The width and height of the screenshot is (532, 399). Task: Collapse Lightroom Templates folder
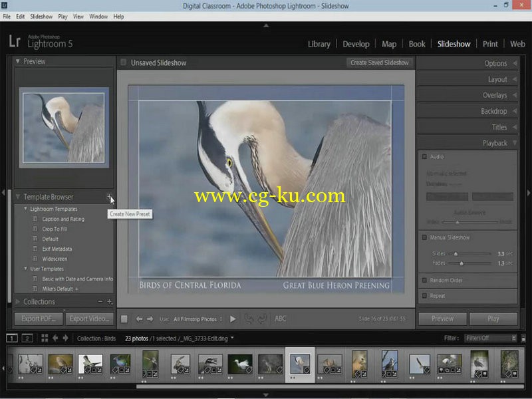click(25, 209)
